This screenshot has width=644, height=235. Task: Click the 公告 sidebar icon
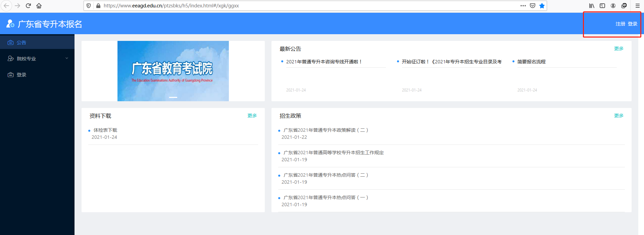[x=10, y=43]
